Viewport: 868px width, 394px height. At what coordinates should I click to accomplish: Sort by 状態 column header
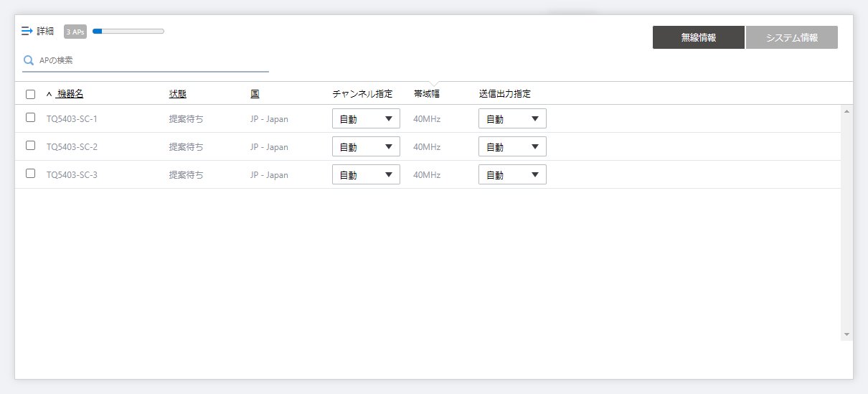click(x=177, y=94)
